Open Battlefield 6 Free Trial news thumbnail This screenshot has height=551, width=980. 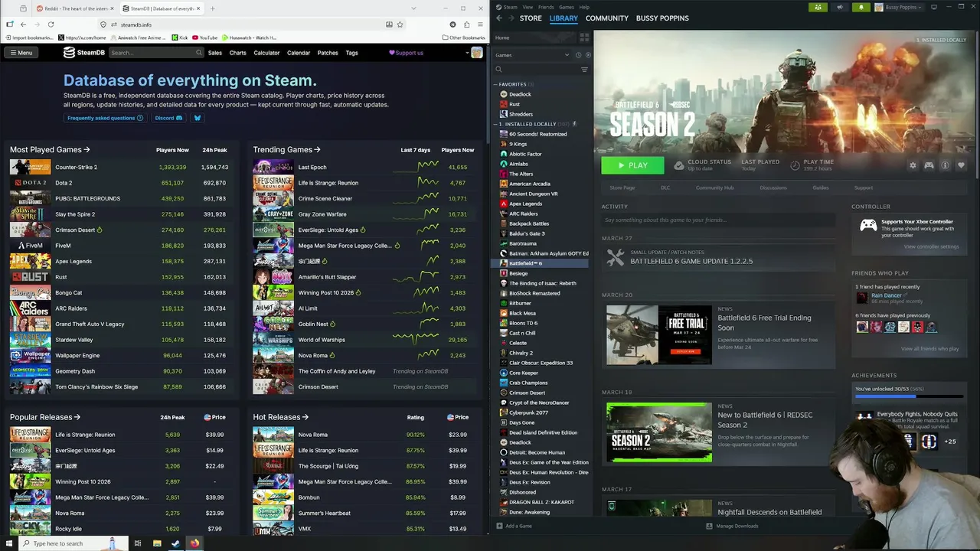tap(659, 334)
